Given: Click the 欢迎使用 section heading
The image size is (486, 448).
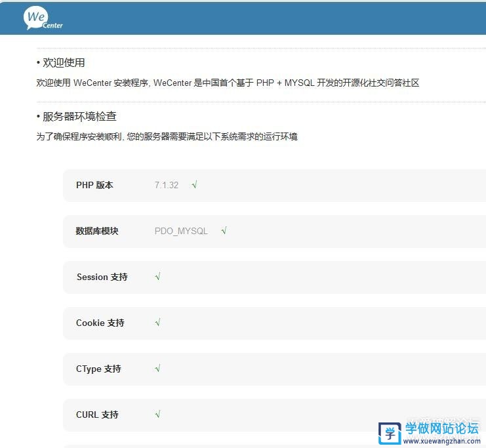Looking at the screenshot, I should click(x=64, y=62).
